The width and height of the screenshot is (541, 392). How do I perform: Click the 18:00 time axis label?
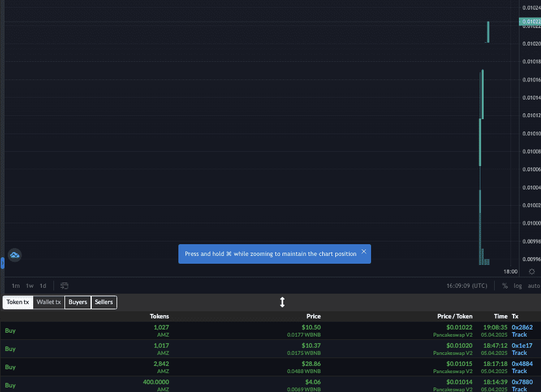pyautogui.click(x=510, y=272)
